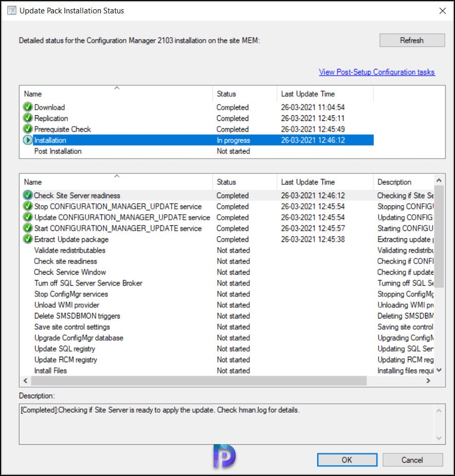Select the Installation row
This screenshot has width=455, height=476.
coord(197,140)
